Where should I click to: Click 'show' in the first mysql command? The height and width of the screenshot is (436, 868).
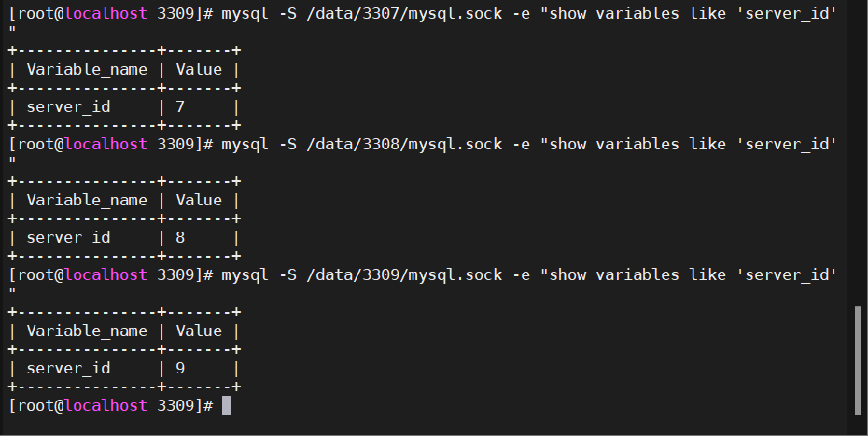pyautogui.click(x=567, y=13)
